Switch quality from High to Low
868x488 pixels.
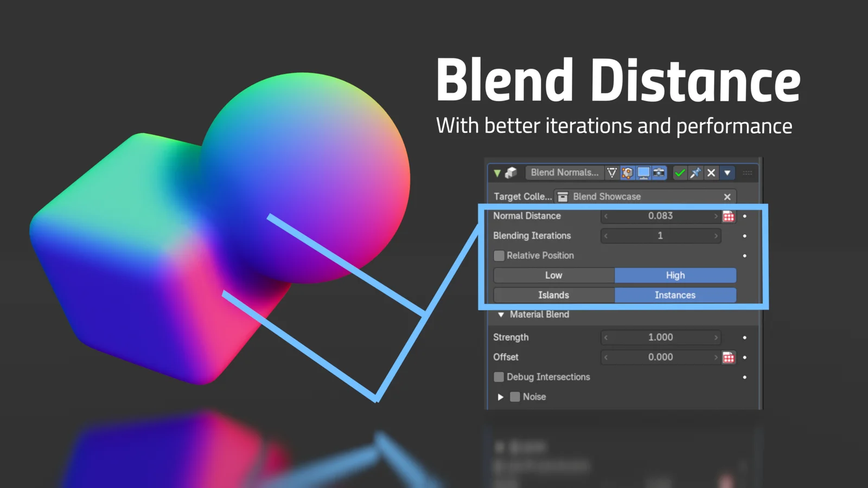553,275
